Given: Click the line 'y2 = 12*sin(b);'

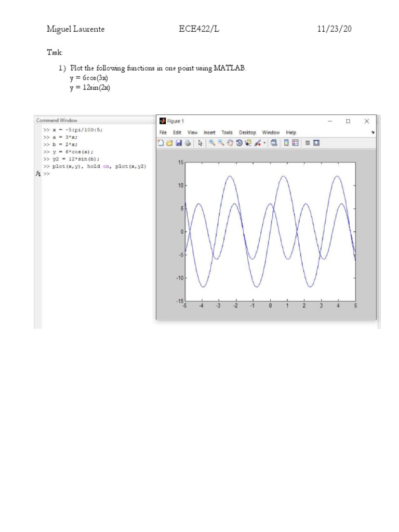Looking at the screenshot, I should (76, 159).
